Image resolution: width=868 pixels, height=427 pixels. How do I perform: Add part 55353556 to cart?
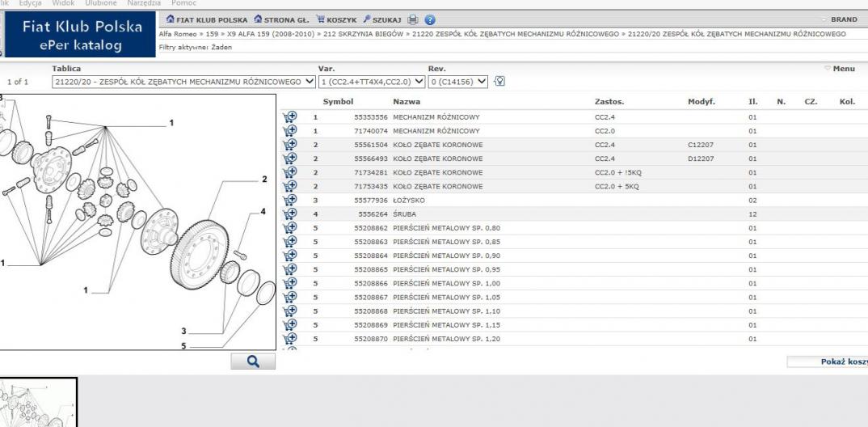point(289,116)
